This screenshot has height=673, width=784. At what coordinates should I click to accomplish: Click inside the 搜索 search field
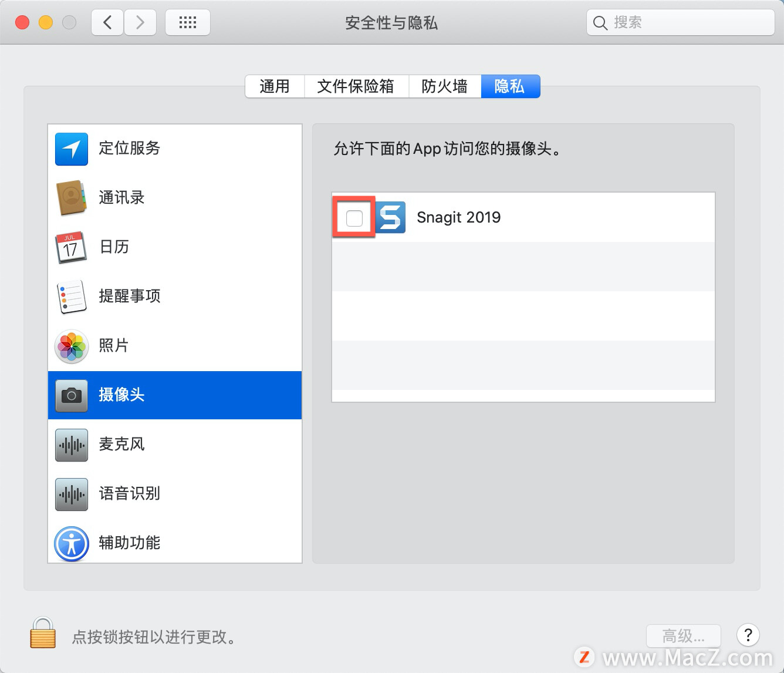(681, 23)
